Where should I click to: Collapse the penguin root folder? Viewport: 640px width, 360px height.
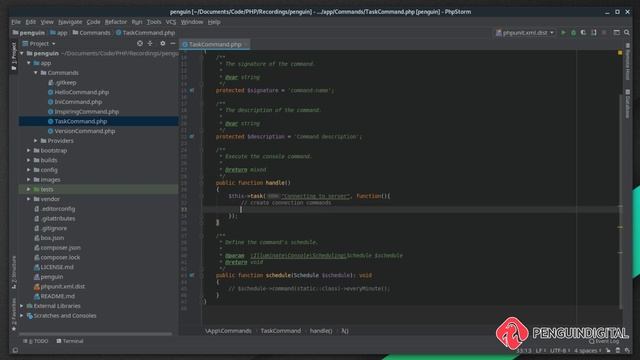22,53
